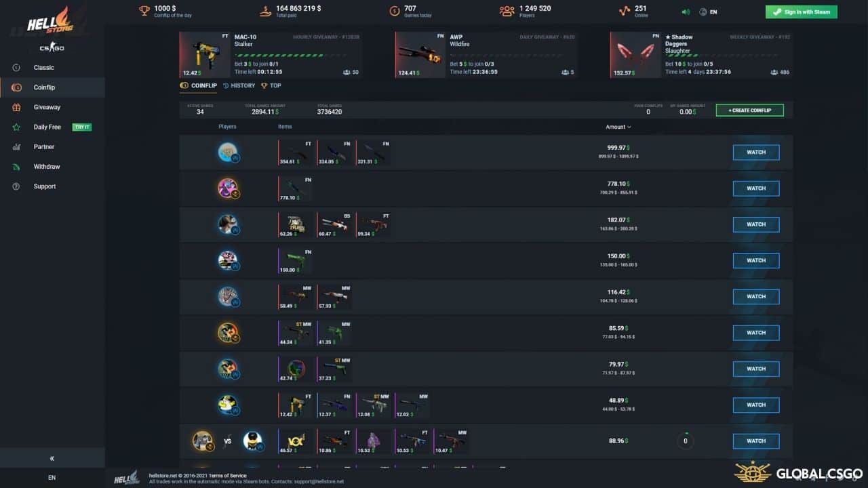Open the EN language selector in header
868x488 pixels.
pos(708,12)
